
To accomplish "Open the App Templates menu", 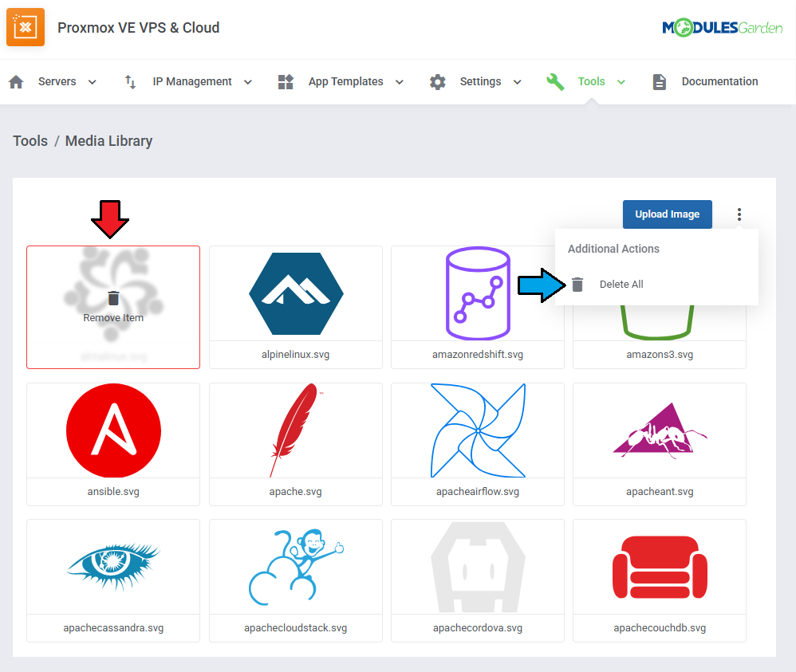I will point(345,82).
